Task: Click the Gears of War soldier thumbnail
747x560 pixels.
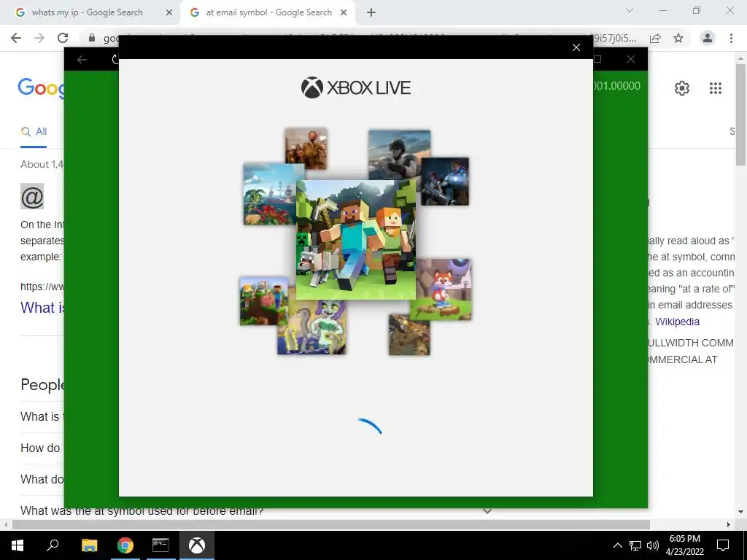Action: 445,182
